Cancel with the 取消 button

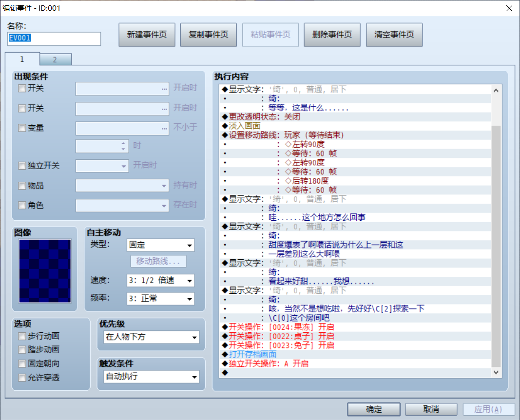(431, 409)
